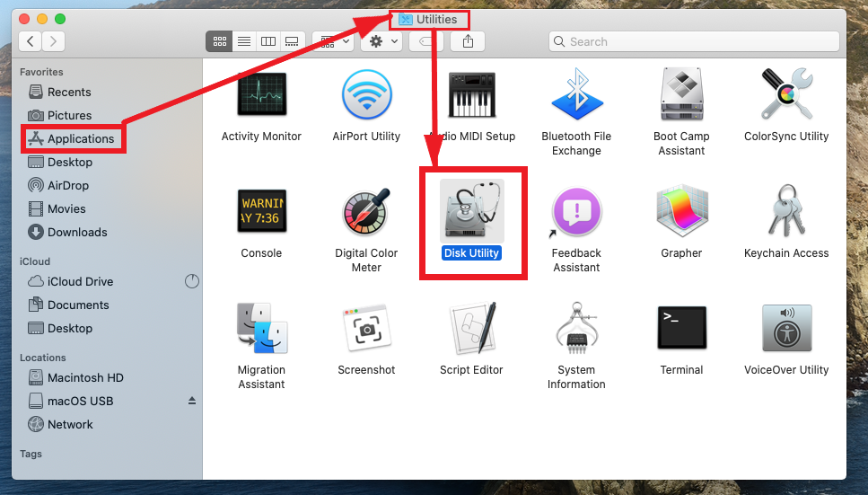Switch to icon view
The height and width of the screenshot is (495, 868).
click(219, 41)
